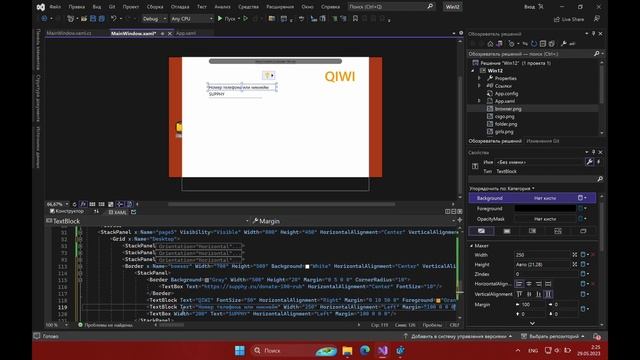Click the Save icon in toolbar
This screenshot has height=360, width=640.
(93, 19)
